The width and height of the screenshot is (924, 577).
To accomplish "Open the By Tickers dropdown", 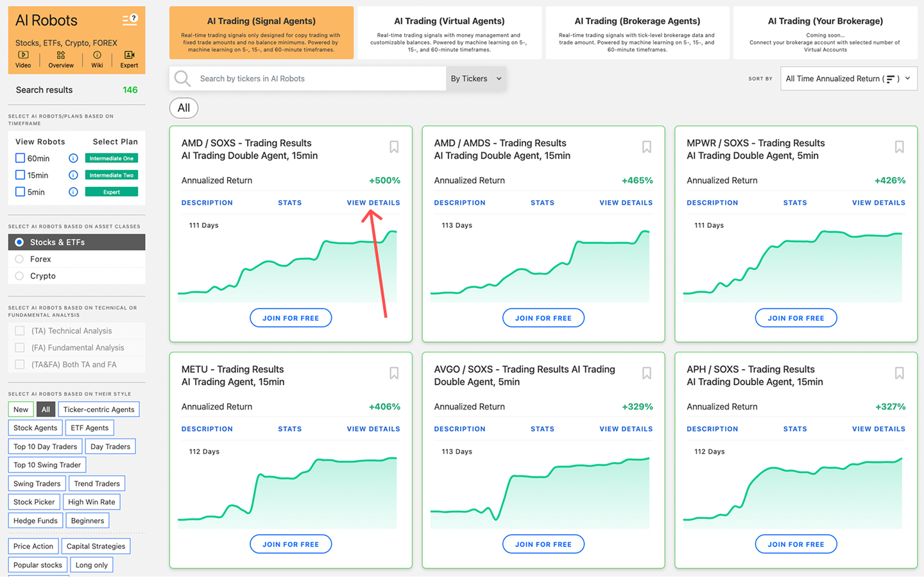I will click(x=476, y=78).
